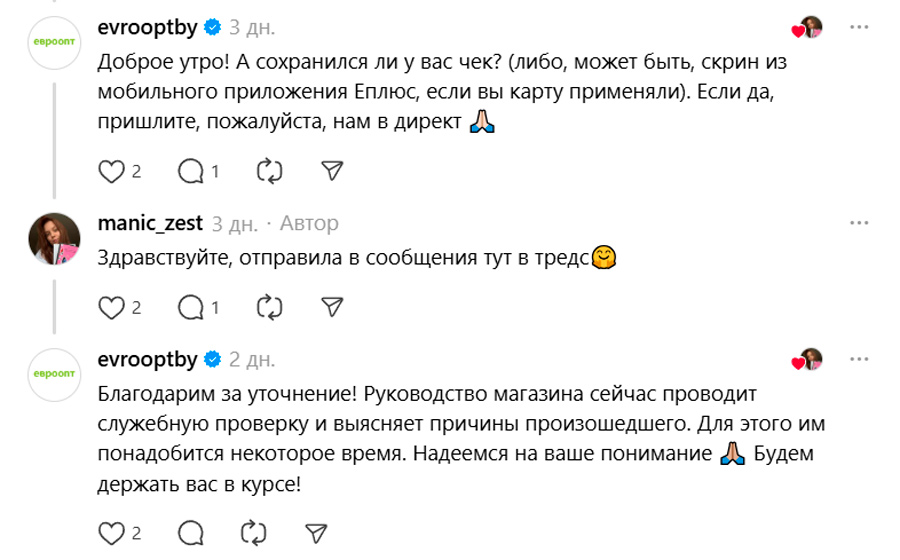Share the first evrooptby comment
The height and width of the screenshot is (560, 900).
pos(332,171)
